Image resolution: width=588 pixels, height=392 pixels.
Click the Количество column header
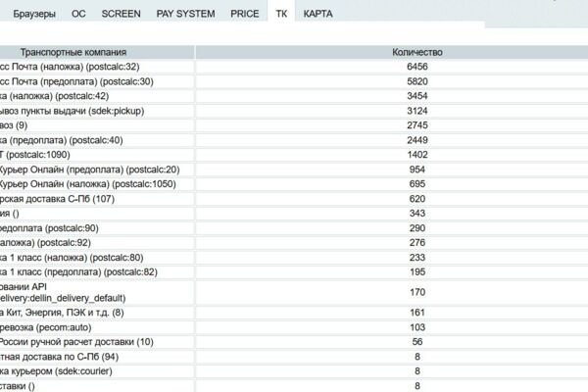point(417,52)
